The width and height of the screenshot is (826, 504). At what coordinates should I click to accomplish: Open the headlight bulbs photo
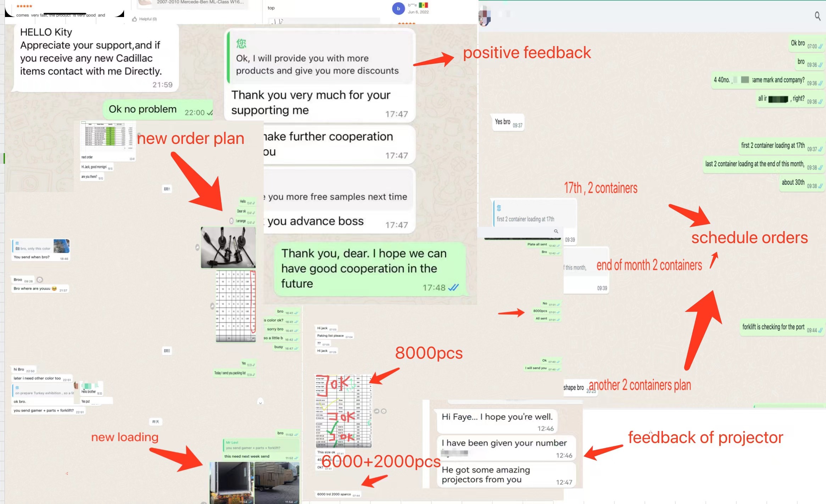pyautogui.click(x=228, y=247)
